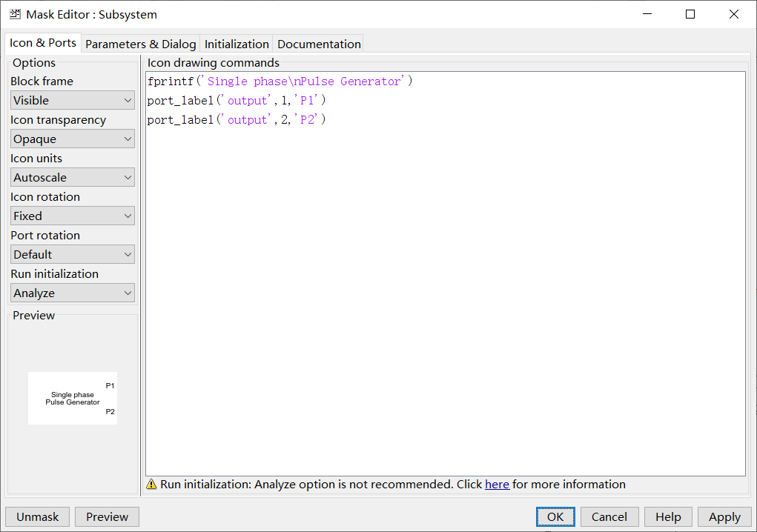Image resolution: width=757 pixels, height=532 pixels.
Task: Click the Cancel button
Action: (609, 517)
